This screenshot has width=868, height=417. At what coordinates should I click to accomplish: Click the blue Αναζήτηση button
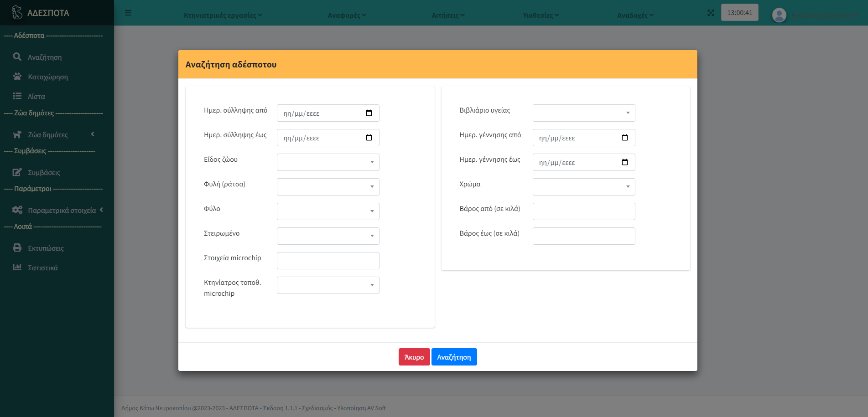click(454, 357)
